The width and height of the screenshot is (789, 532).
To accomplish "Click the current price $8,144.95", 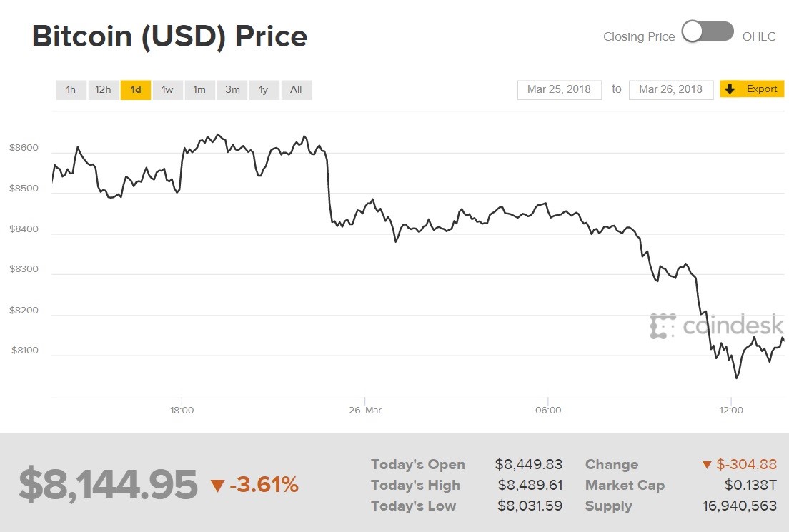I will pos(108,485).
